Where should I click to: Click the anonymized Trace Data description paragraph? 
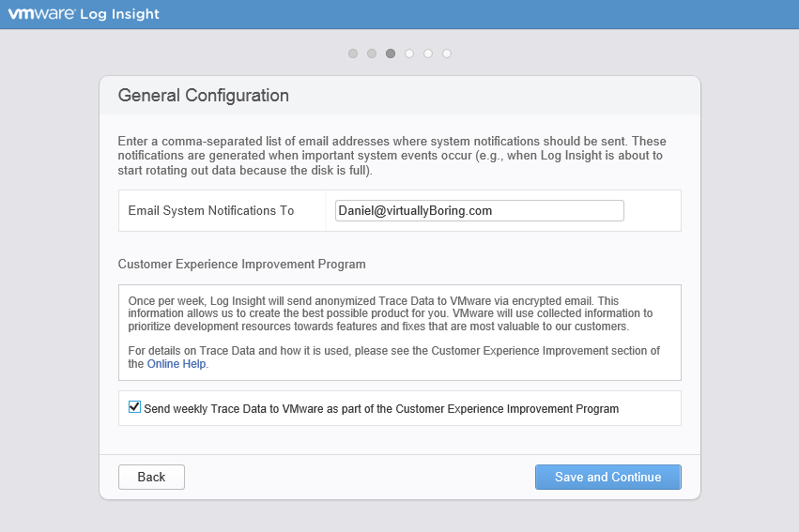click(x=391, y=313)
